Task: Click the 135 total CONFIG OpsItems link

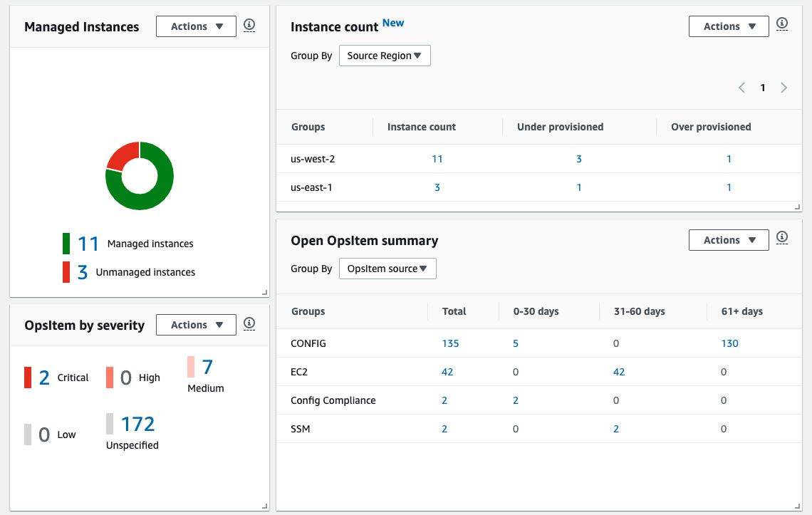Action: pyautogui.click(x=450, y=343)
